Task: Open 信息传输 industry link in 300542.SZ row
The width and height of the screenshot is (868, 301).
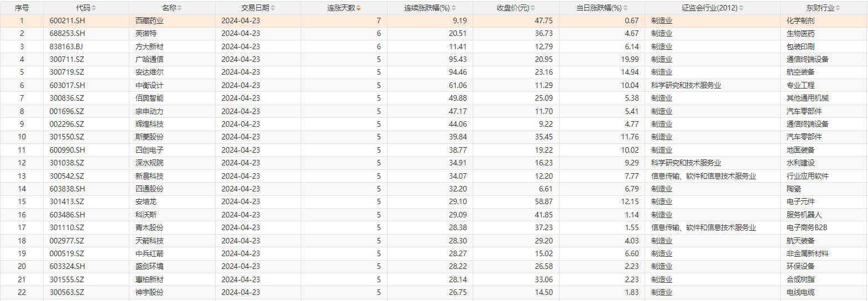Action: click(x=703, y=176)
